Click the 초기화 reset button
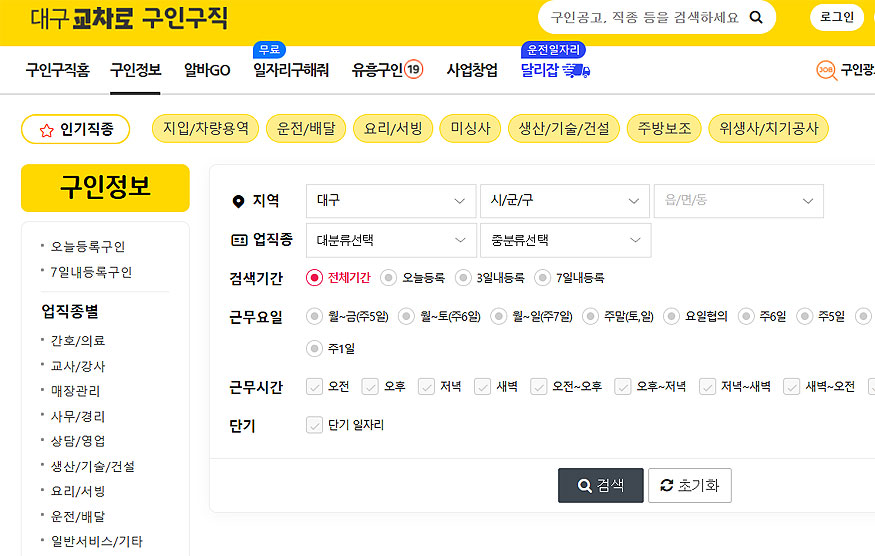The width and height of the screenshot is (875, 556). (690, 485)
